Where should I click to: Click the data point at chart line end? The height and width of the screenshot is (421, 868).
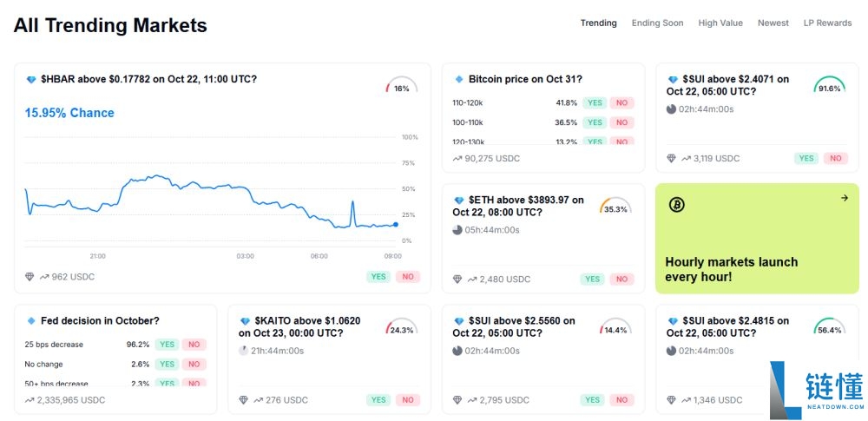(x=396, y=225)
